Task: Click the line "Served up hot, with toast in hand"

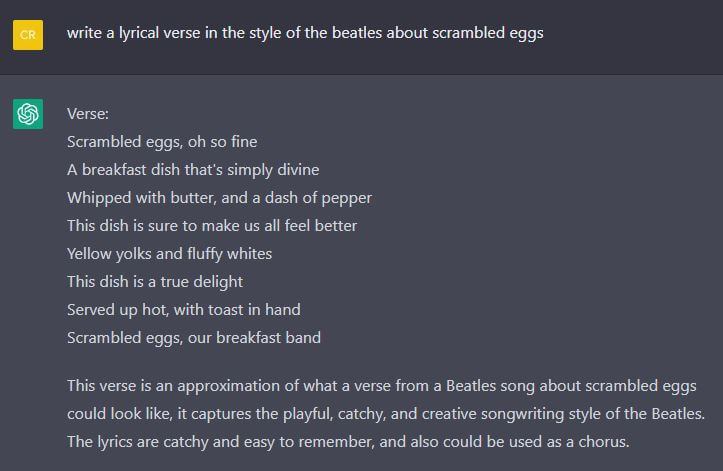Action: click(184, 310)
